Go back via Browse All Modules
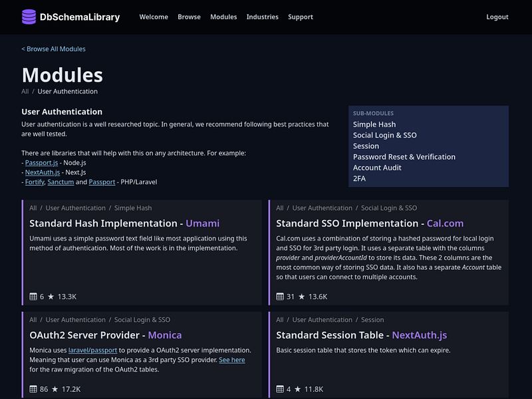Image resolution: width=532 pixels, height=399 pixels. 53,49
